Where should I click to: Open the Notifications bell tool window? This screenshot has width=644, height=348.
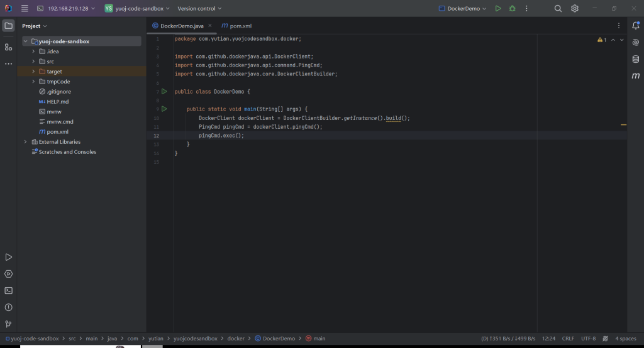point(636,26)
